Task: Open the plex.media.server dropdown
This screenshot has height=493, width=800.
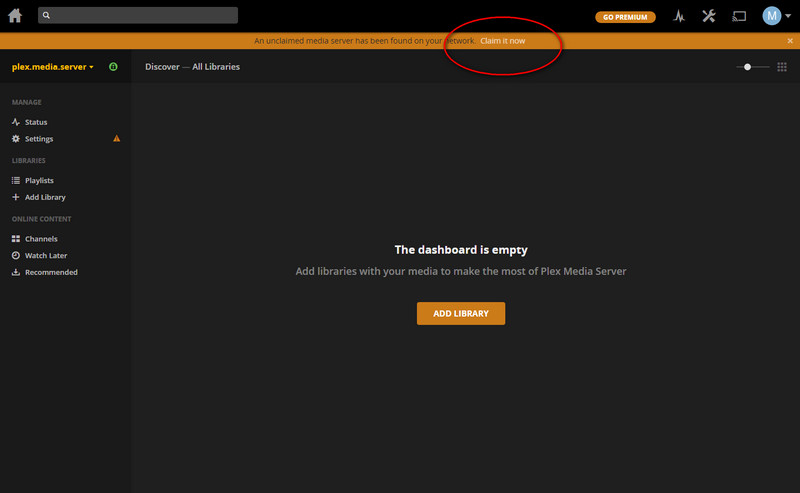Action: [53, 67]
